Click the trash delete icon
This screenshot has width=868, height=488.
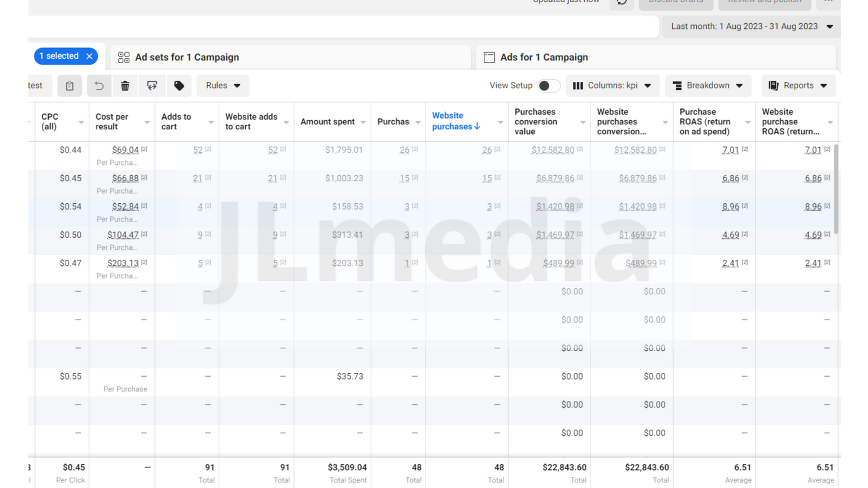pyautogui.click(x=125, y=86)
